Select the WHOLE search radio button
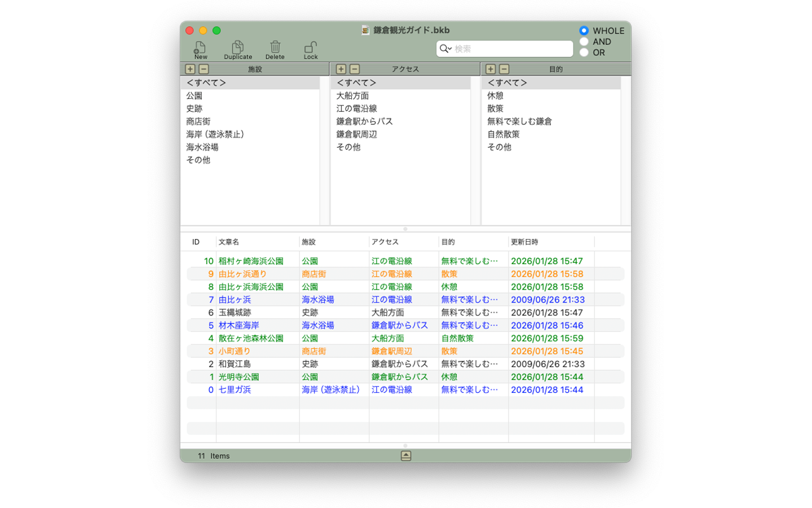 [584, 30]
